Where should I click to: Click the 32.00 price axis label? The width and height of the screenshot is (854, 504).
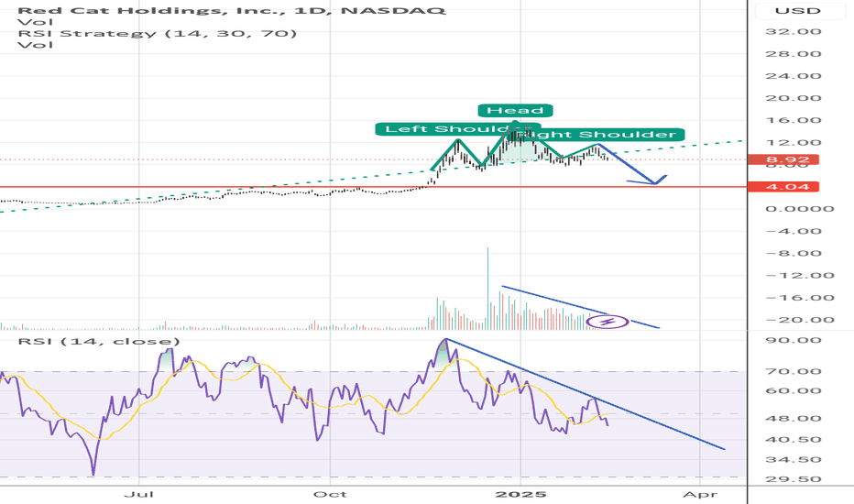793,31
